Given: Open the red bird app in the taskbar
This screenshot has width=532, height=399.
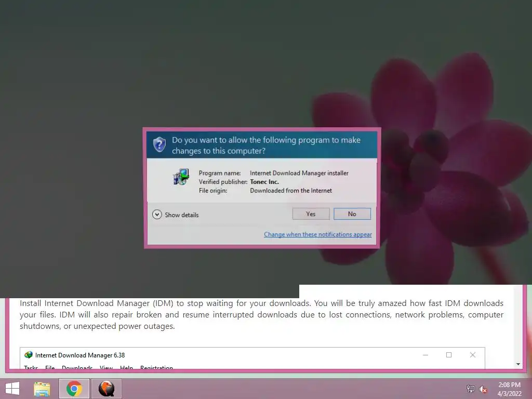Looking at the screenshot, I should [106, 389].
